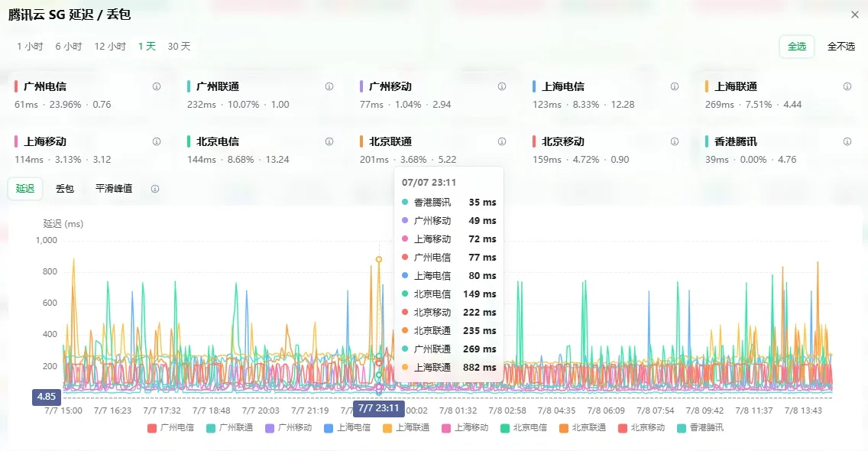Toggle 香港腾讯 series in chart legend
The image size is (868, 451).
point(700,428)
